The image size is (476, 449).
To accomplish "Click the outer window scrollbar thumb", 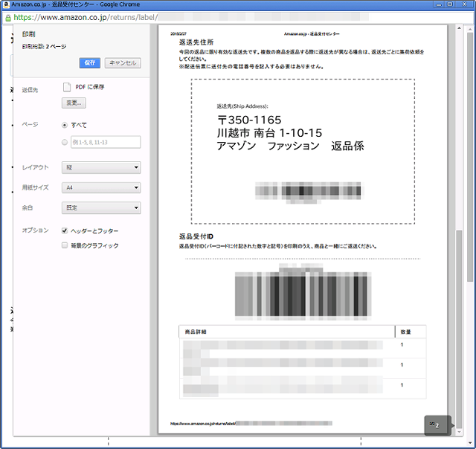I will point(470,157).
